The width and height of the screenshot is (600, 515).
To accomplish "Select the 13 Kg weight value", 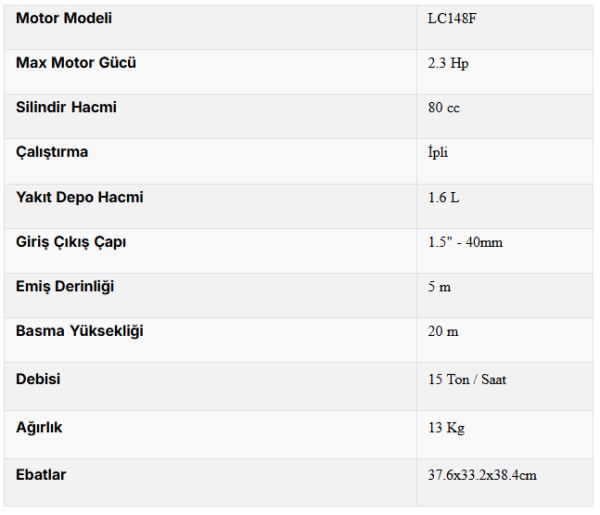I will 446,428.
